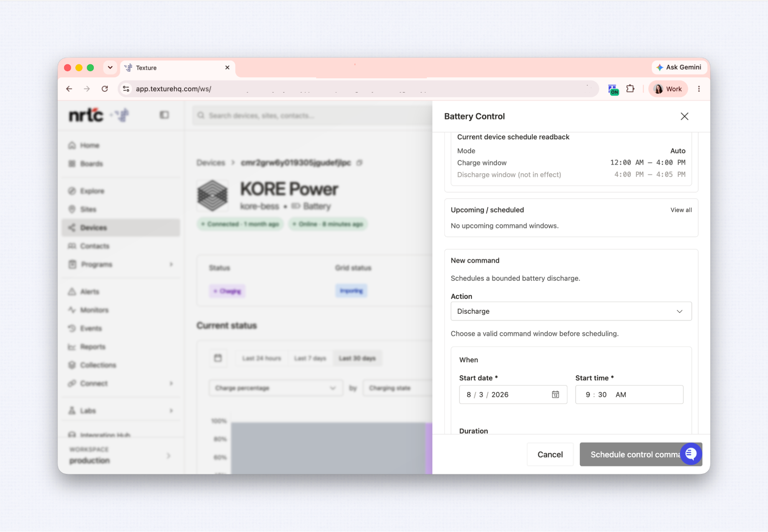Open Explore in sidebar

pyautogui.click(x=121, y=191)
